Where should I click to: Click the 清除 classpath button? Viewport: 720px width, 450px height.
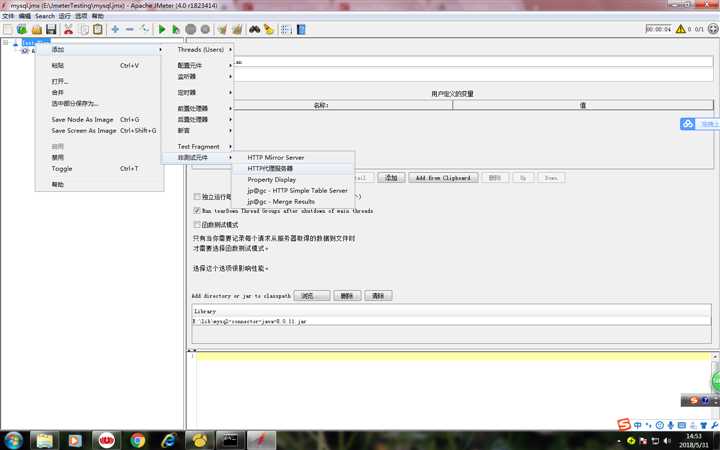coord(378,296)
